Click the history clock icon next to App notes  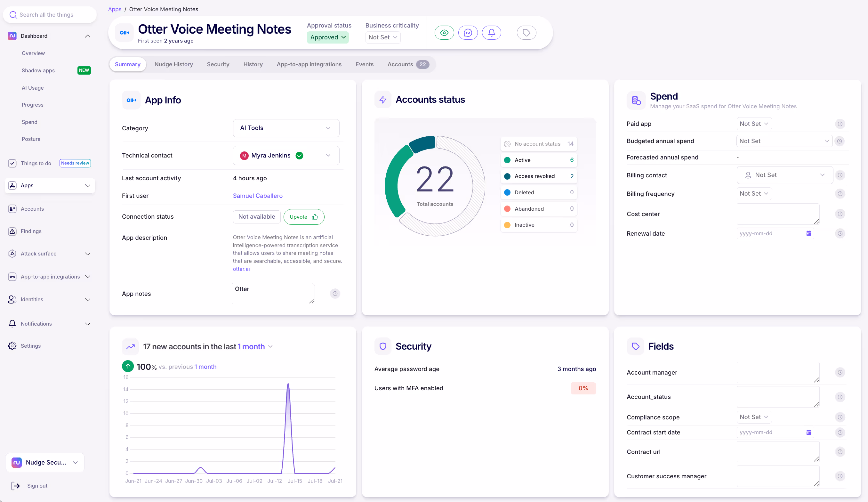(x=335, y=294)
